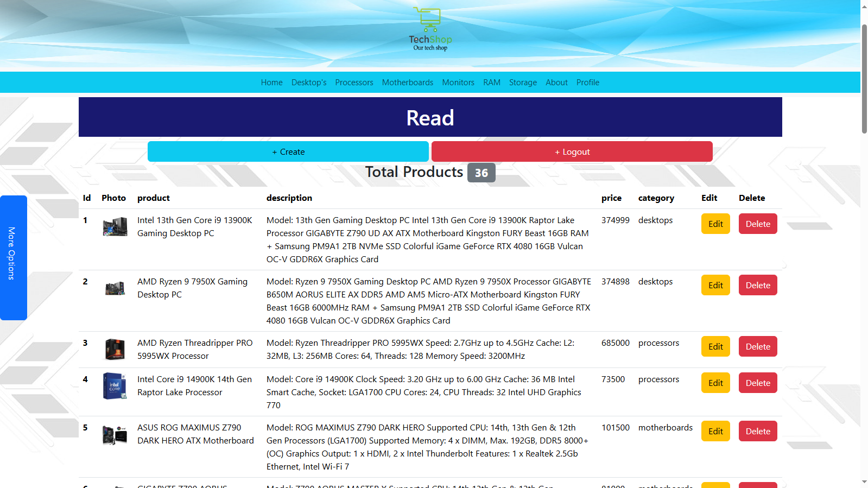Viewport: 868px width, 488px height.
Task: Click the 'motherboards' category cell of row 5
Action: pos(666,427)
